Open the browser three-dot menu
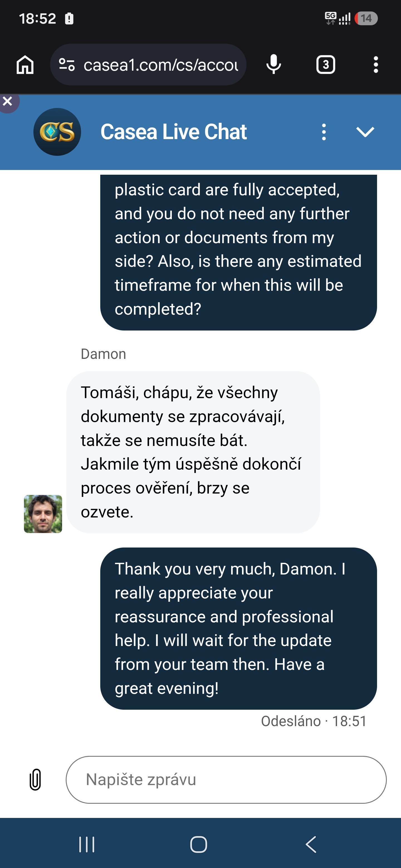The image size is (401, 868). (x=376, y=64)
